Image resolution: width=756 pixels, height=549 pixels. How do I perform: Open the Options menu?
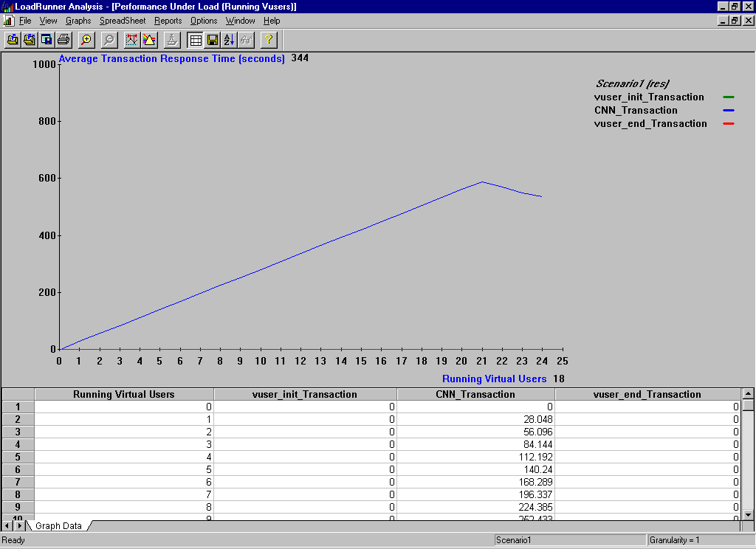coord(204,21)
